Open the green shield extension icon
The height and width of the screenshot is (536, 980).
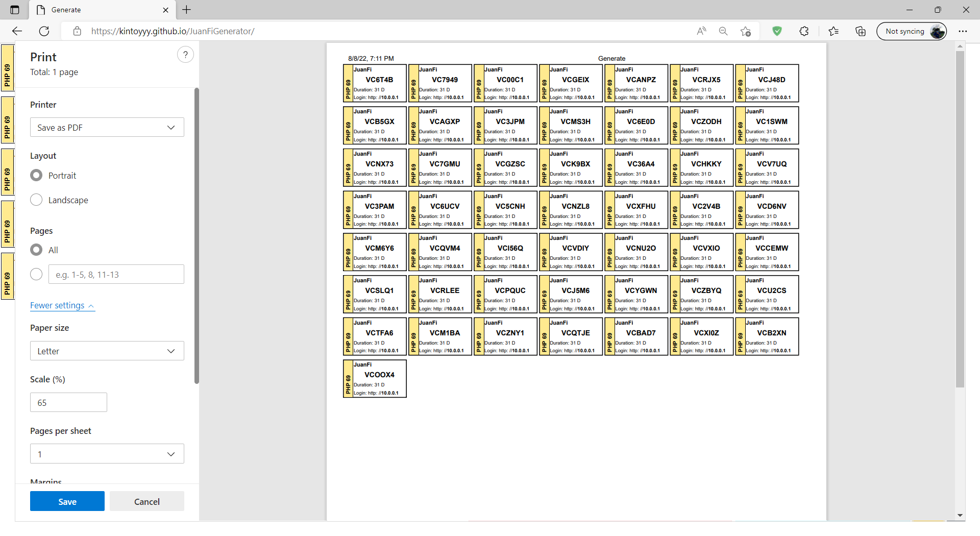[x=777, y=31]
